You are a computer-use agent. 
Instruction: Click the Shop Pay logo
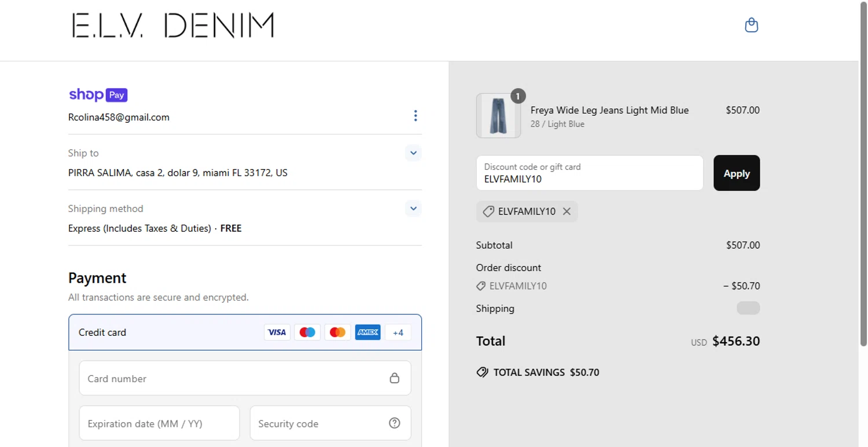[x=98, y=94]
